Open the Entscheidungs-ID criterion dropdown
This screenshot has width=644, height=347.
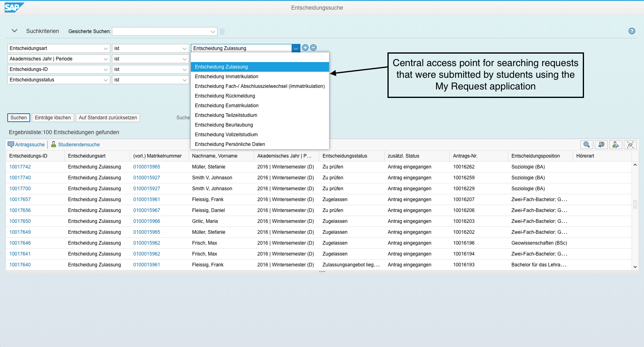[x=106, y=69]
